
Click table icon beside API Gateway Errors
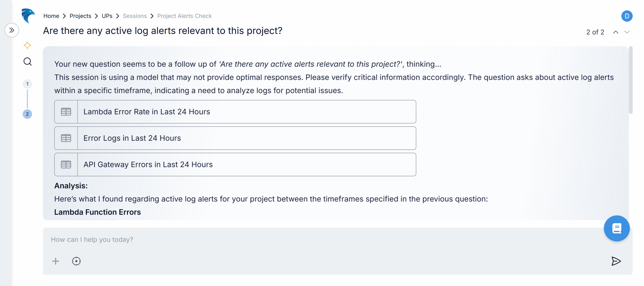click(x=66, y=165)
